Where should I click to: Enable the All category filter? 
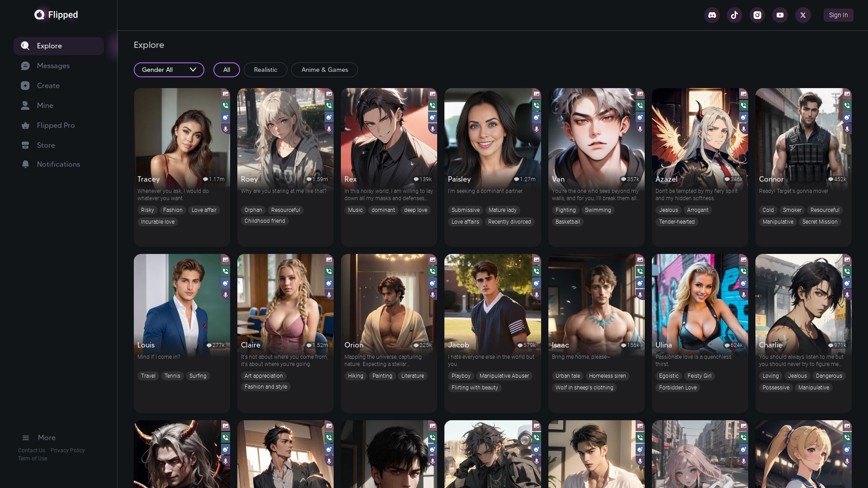pos(226,70)
